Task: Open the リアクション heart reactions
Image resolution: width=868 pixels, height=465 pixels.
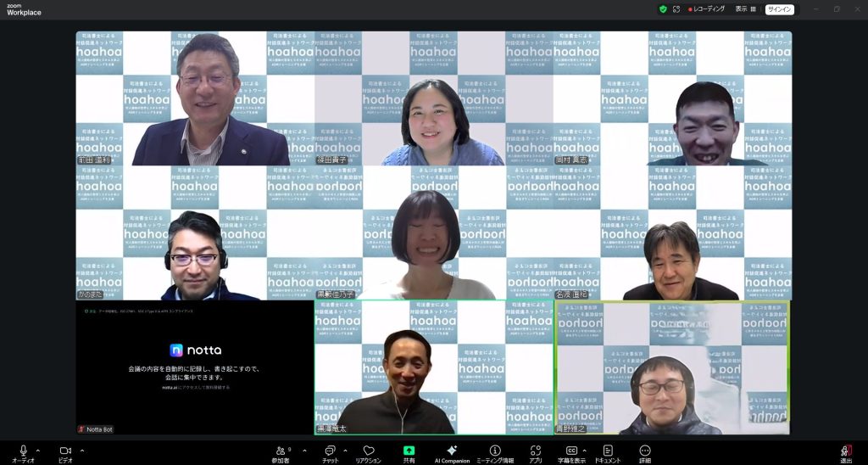Action: pos(368,451)
